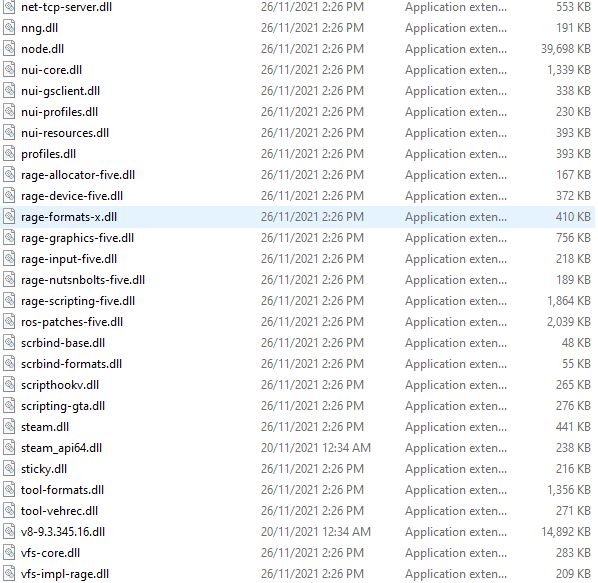The width and height of the screenshot is (598, 583).
Task: Click the profiles.dll file icon
Action: pos(9,154)
